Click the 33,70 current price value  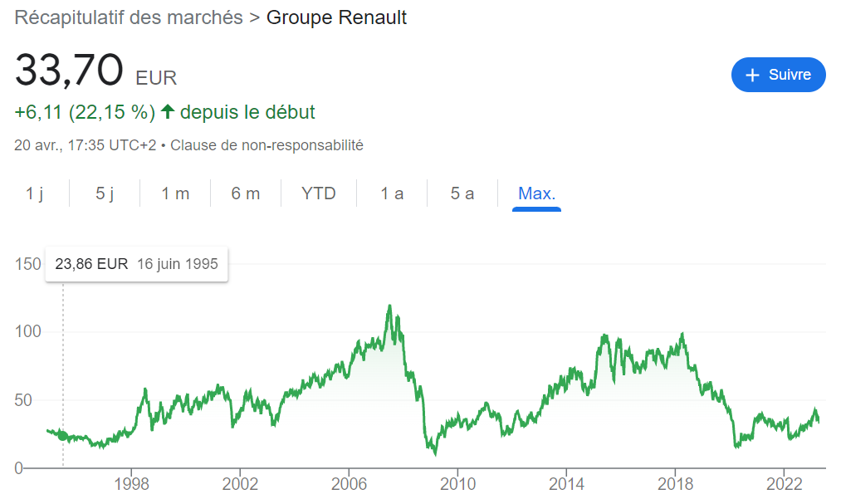[70, 71]
